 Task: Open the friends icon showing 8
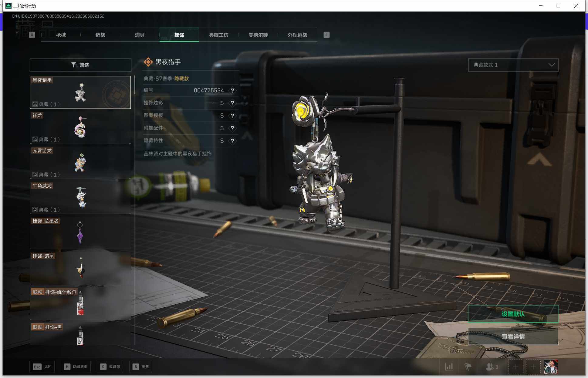tap(492, 367)
